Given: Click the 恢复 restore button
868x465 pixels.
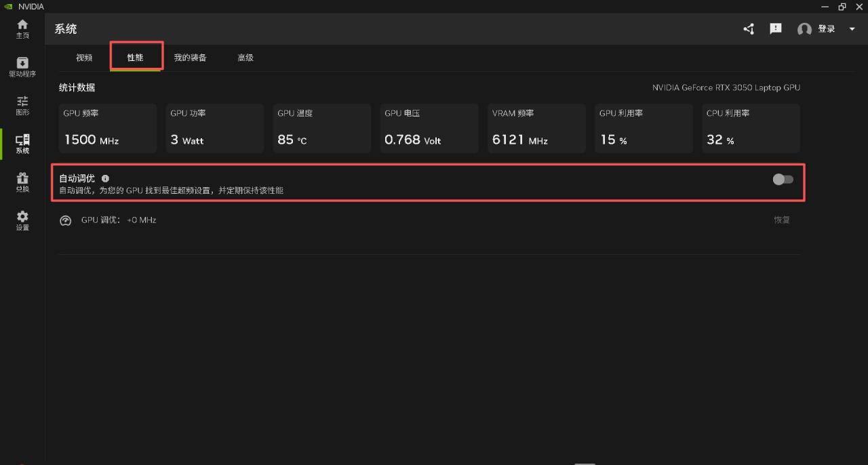Looking at the screenshot, I should pos(782,220).
